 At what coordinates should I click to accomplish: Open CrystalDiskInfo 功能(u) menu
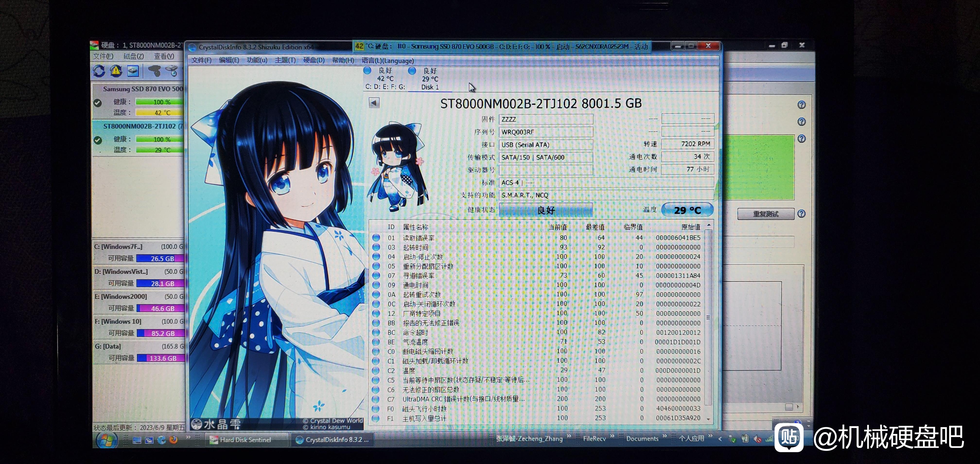click(257, 60)
